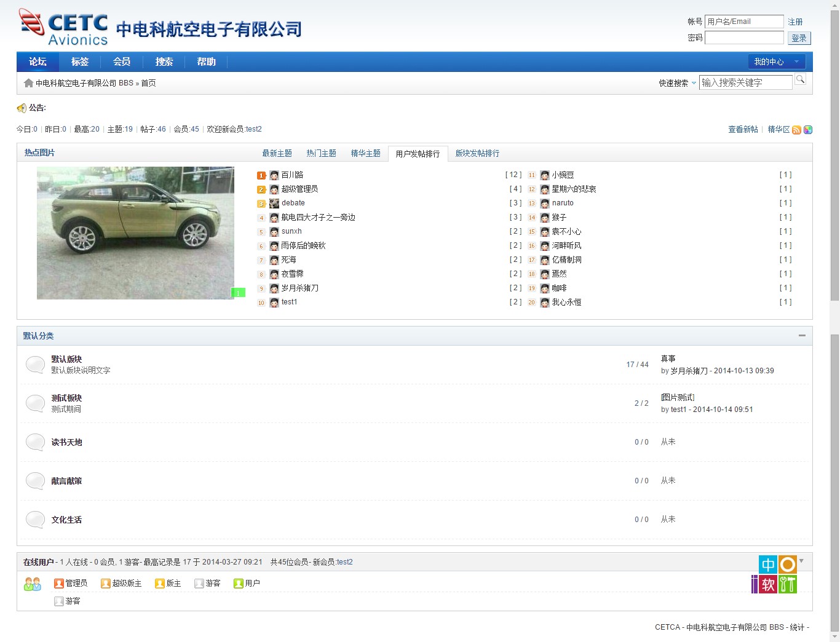840x642 pixels.
Task: Open the 查看新帖 link
Action: click(743, 129)
